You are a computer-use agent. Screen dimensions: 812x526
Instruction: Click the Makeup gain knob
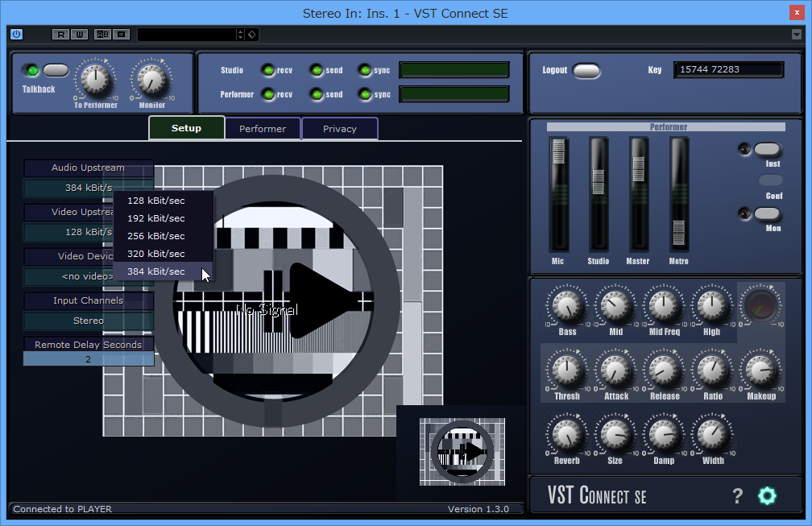[760, 371]
